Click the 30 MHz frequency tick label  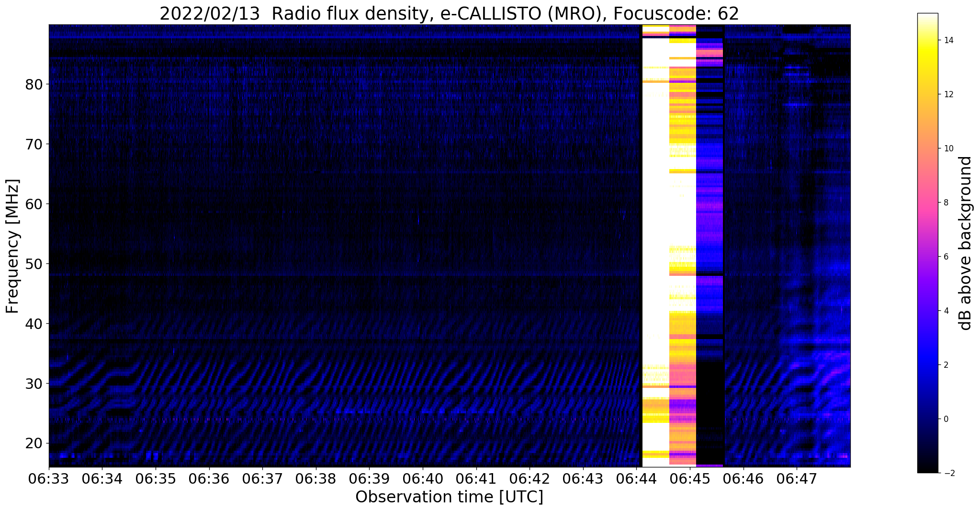(x=34, y=384)
